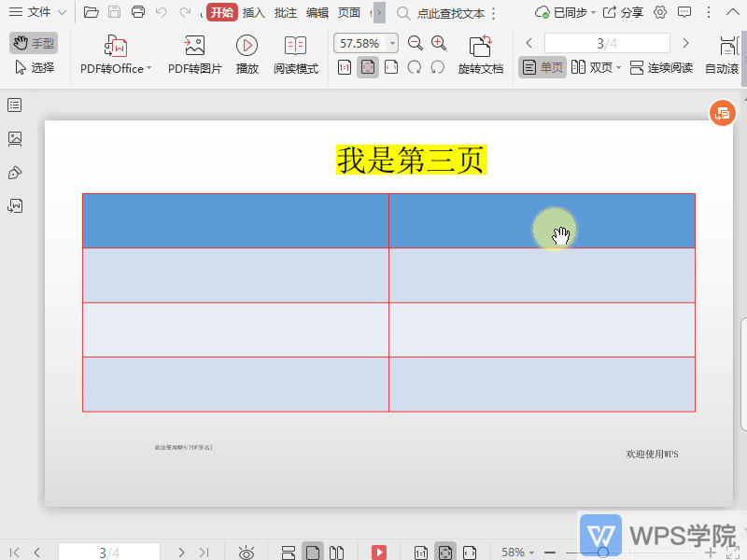The height and width of the screenshot is (560, 747).
Task: Rotate the document using 旋转文档
Action: point(480,53)
